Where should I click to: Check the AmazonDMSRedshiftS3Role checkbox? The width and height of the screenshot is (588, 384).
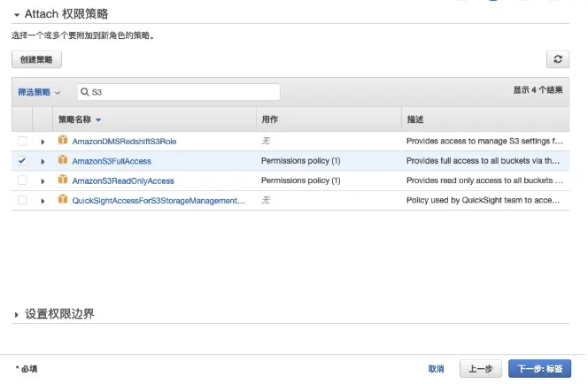[22, 142]
